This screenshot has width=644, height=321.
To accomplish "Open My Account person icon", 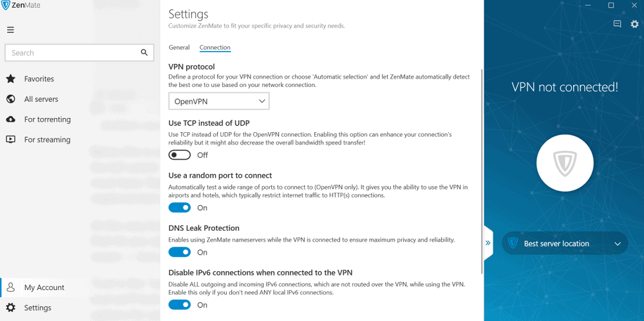I will tap(11, 287).
